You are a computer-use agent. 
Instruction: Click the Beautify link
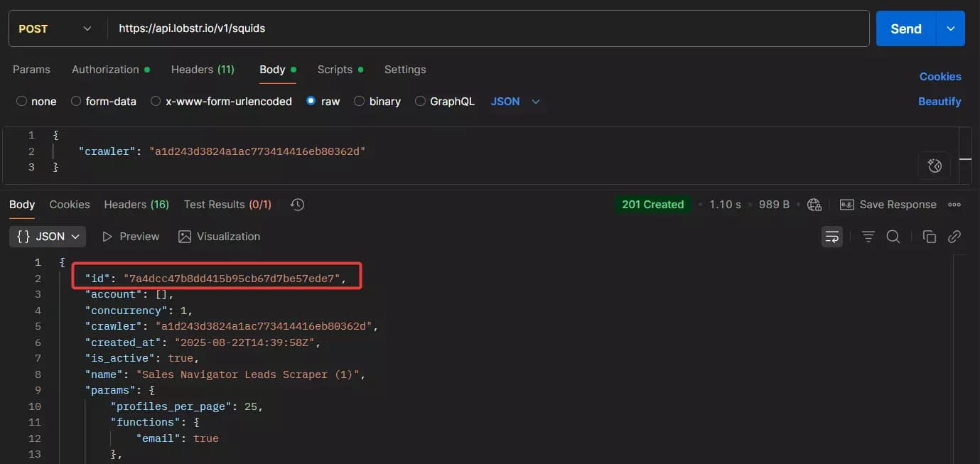pos(939,101)
